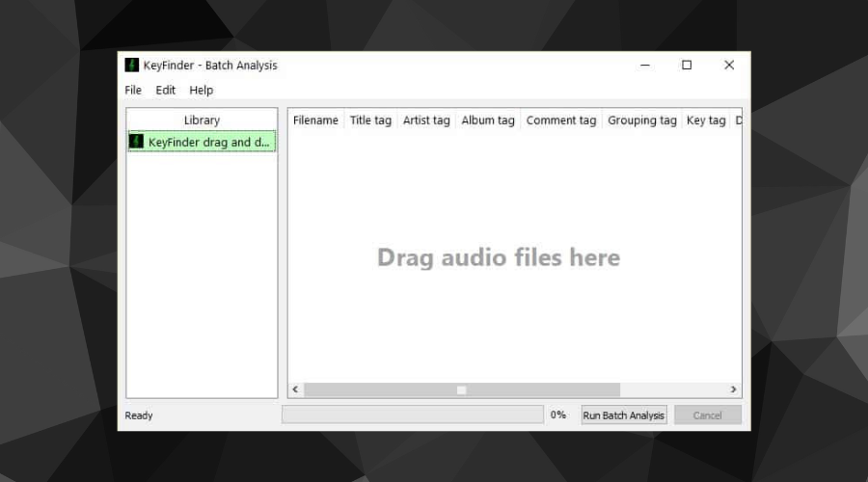Click the Comment tag column header
The height and width of the screenshot is (482, 868).
coord(561,120)
